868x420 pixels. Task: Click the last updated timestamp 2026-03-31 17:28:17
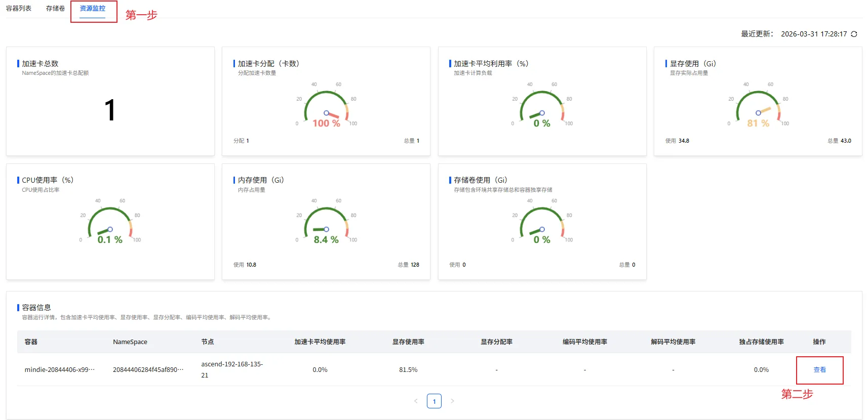click(814, 34)
